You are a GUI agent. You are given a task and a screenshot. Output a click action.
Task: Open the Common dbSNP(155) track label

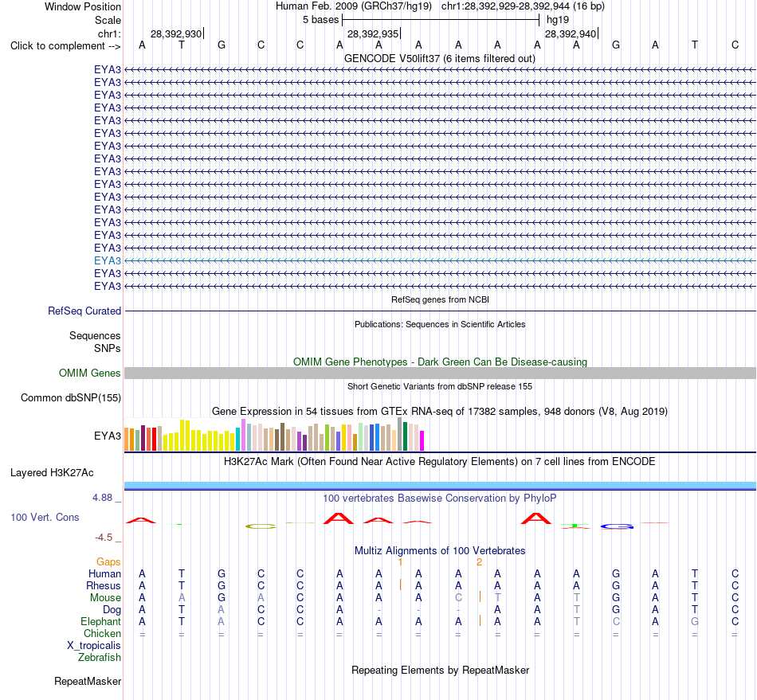pyautogui.click(x=70, y=398)
